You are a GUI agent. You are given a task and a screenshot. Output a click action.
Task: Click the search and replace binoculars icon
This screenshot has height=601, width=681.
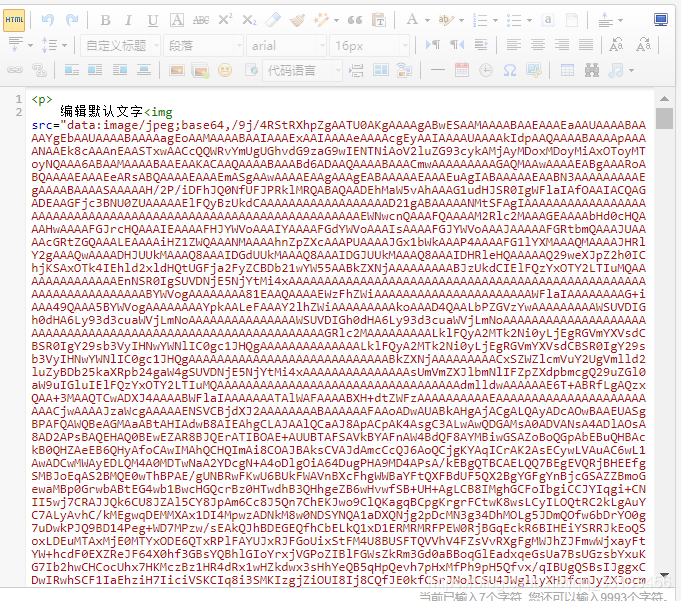(x=592, y=70)
